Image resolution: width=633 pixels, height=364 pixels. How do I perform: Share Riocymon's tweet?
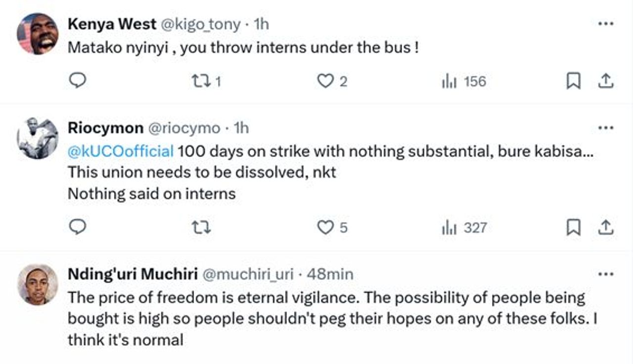pos(605,227)
